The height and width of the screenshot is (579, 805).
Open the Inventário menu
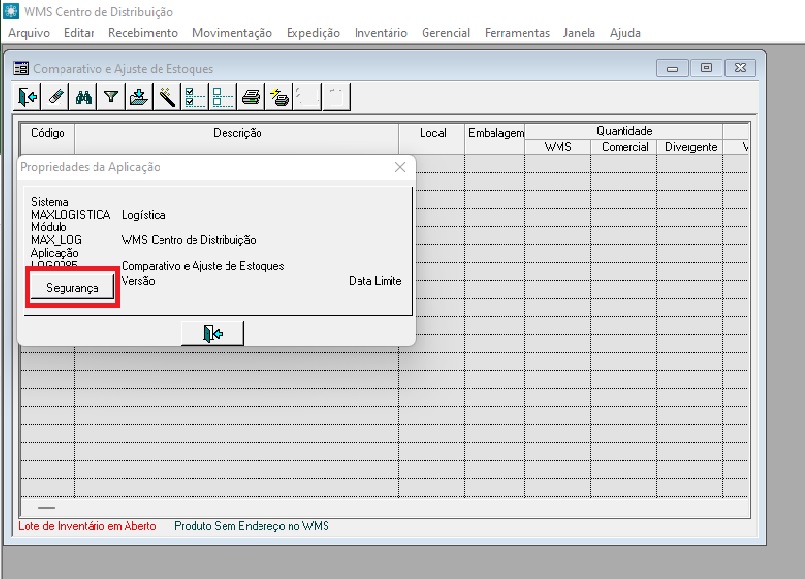(381, 33)
